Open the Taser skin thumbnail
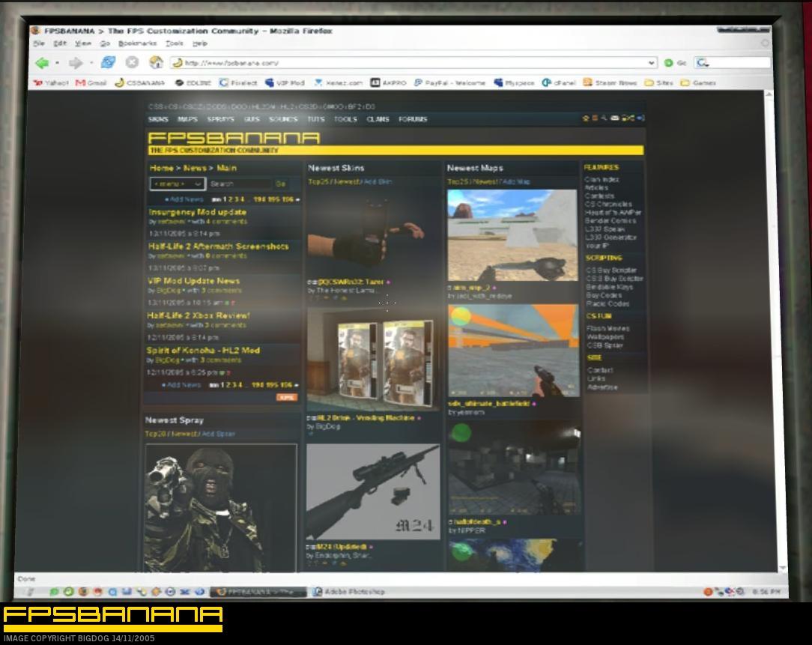Screen dimensions: 812x645 tap(372, 233)
